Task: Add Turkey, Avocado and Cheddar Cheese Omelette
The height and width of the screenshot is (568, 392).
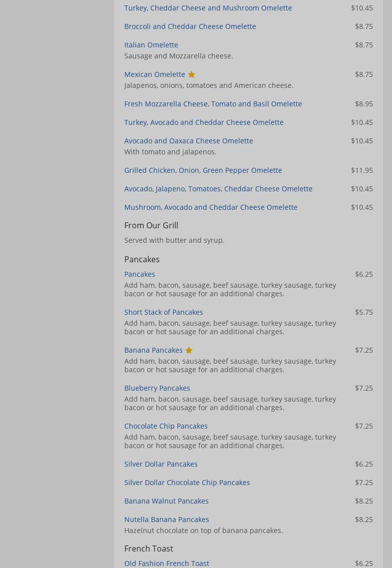Action: pyautogui.click(x=204, y=122)
